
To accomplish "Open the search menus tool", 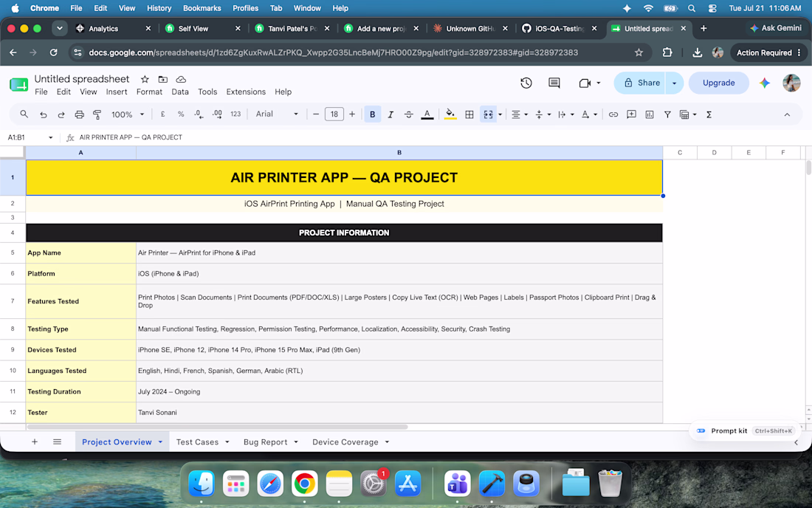I will pos(24,114).
